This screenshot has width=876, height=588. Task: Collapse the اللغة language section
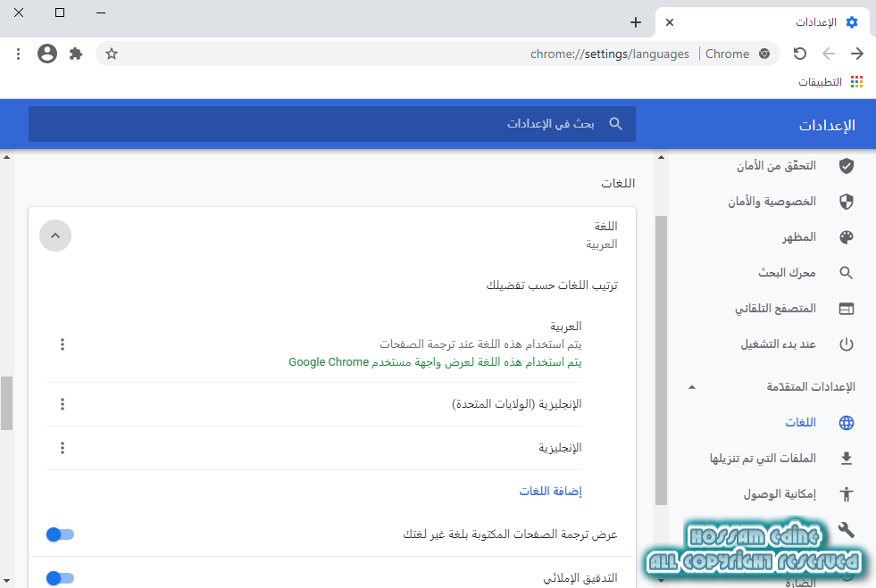click(x=55, y=236)
